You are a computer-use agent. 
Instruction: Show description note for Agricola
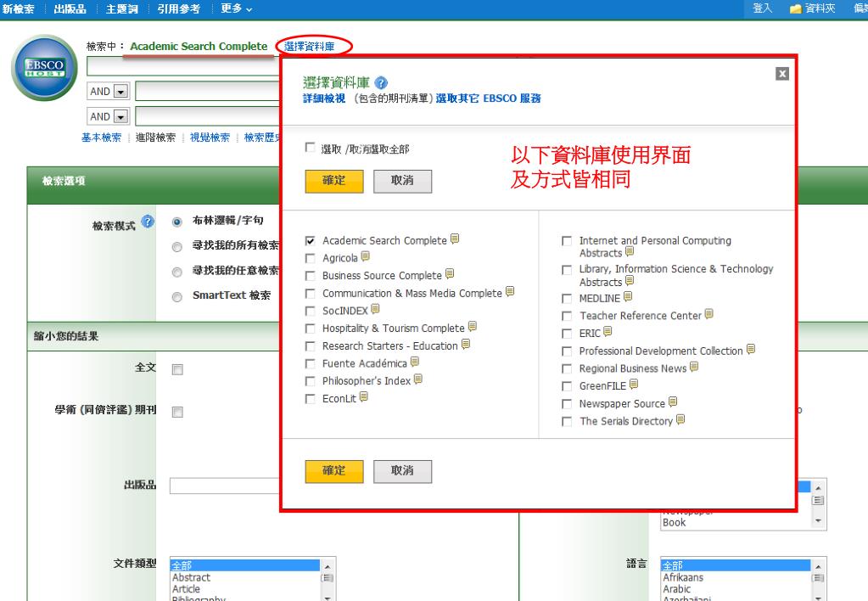click(x=366, y=256)
